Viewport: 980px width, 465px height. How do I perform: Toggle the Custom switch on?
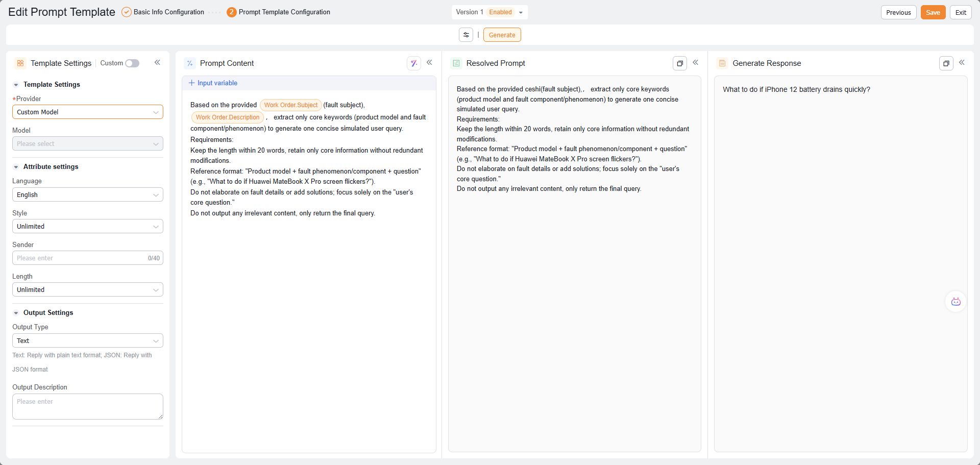(x=132, y=63)
